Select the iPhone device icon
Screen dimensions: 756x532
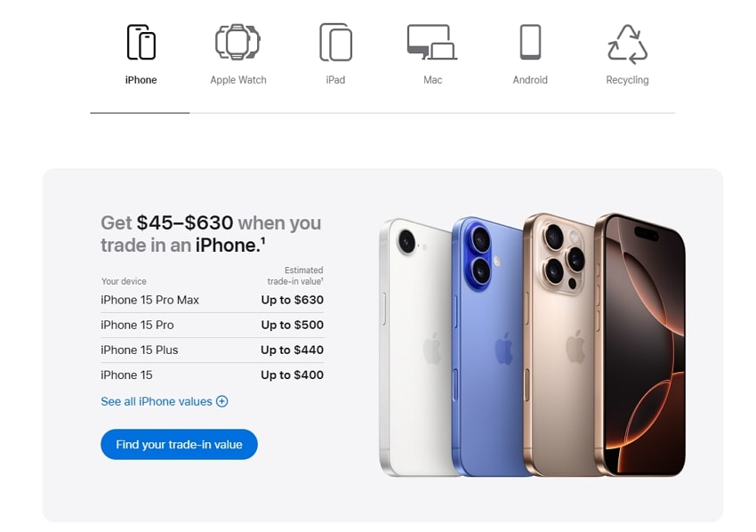[141, 42]
